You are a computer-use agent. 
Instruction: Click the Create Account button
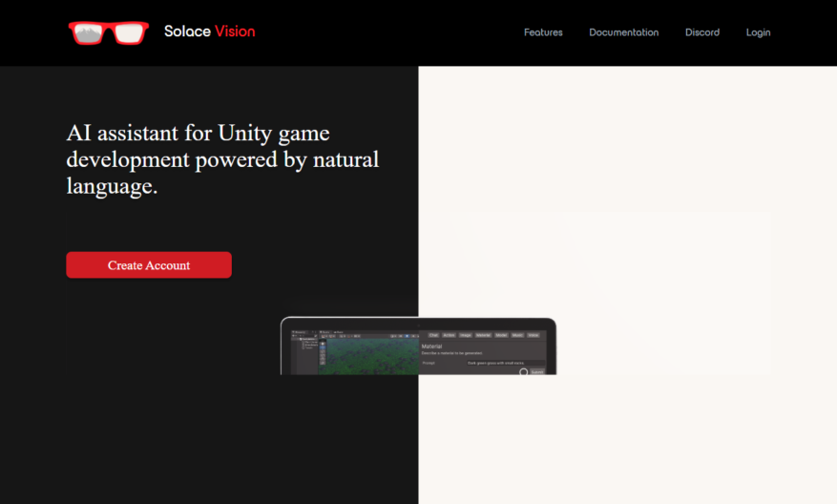tap(149, 264)
